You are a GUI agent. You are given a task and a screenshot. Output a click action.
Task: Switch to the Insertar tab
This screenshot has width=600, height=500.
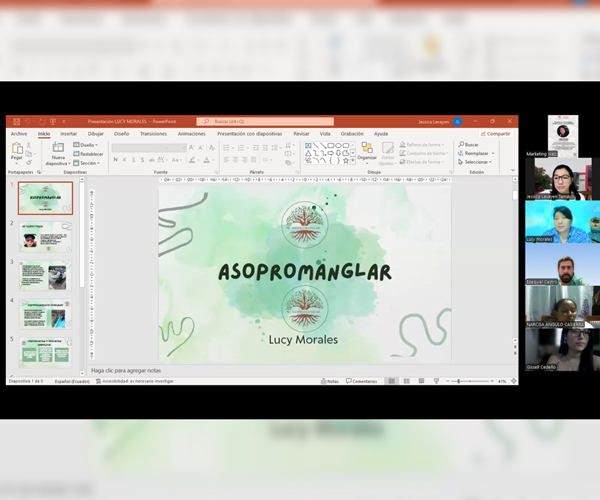coord(68,134)
